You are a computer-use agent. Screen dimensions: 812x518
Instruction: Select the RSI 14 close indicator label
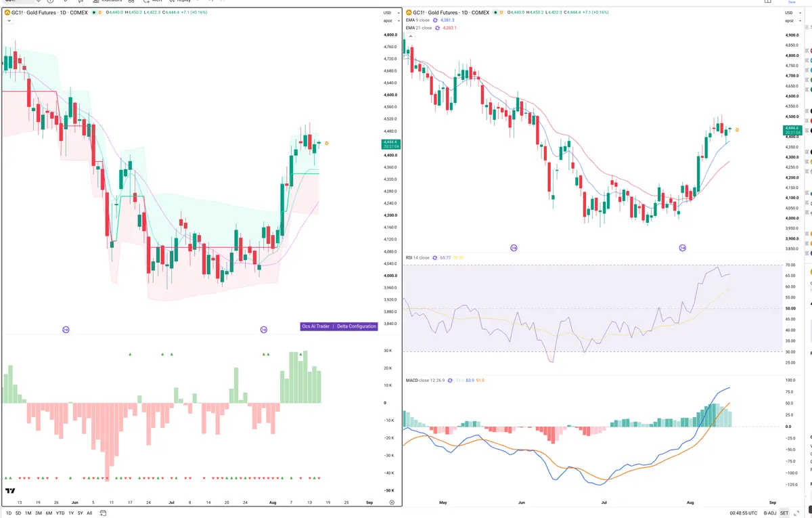click(418, 257)
